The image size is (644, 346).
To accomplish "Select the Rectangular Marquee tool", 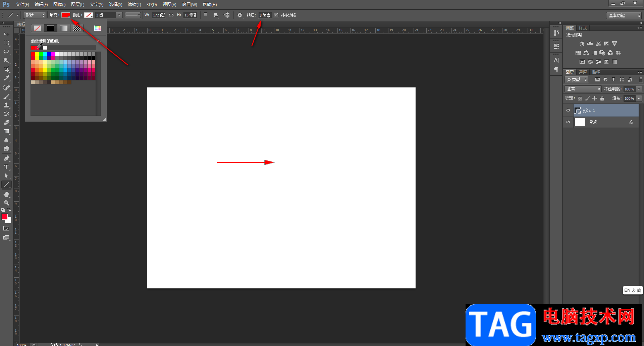I will point(6,43).
